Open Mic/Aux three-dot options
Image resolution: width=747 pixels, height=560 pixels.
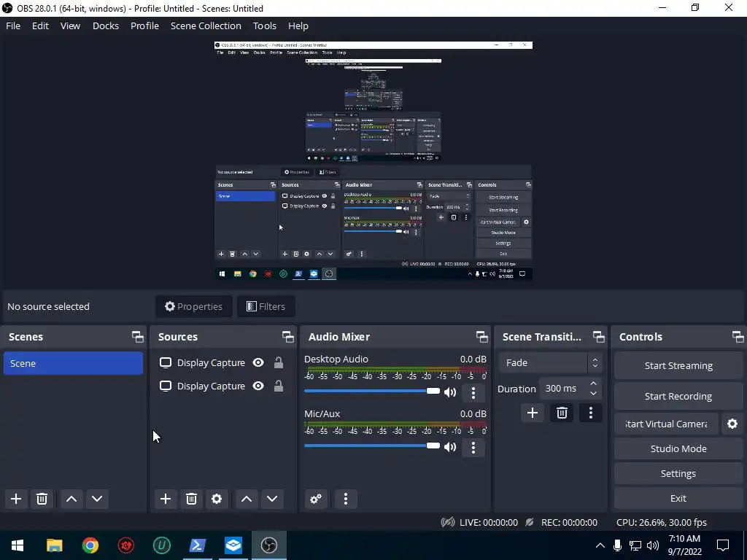point(473,447)
